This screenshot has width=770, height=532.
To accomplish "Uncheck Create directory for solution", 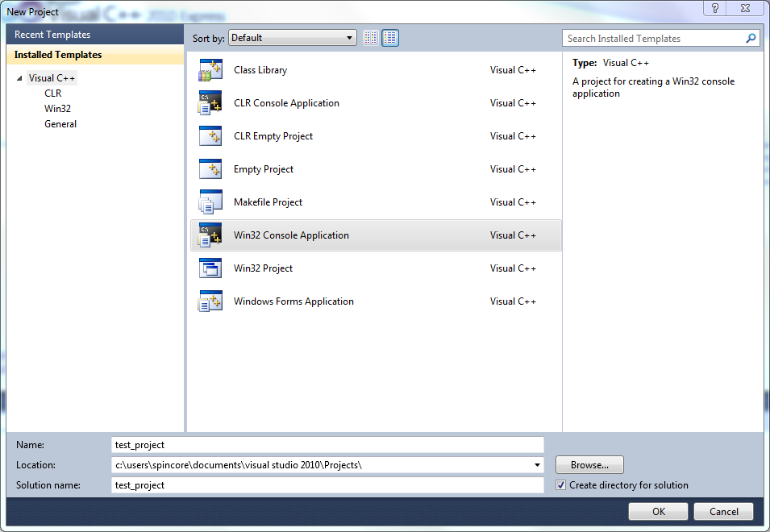I will point(561,485).
